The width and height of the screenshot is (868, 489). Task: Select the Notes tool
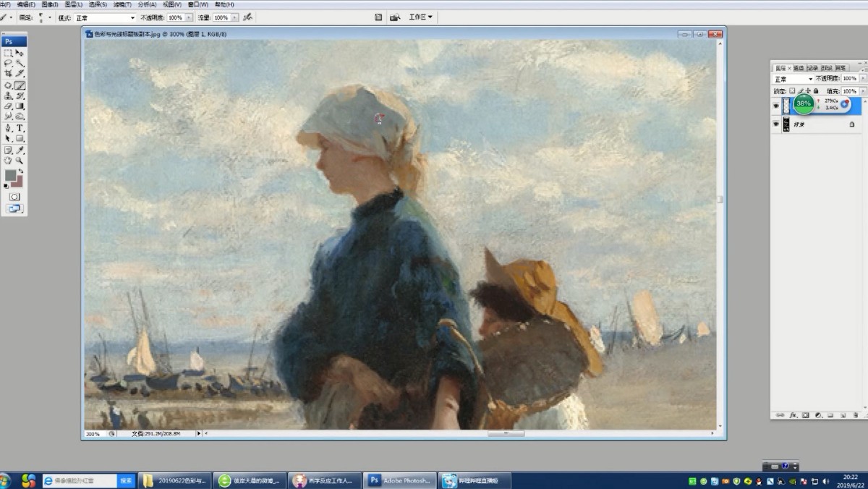click(8, 150)
